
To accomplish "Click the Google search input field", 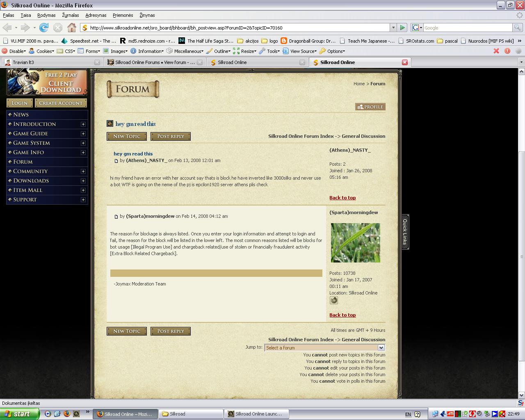I will (468, 27).
